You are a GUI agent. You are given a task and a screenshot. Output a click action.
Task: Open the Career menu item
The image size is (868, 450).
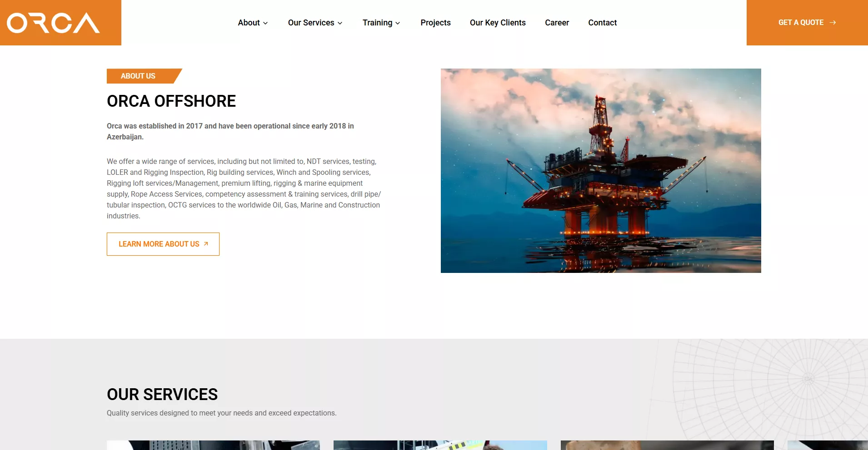pos(557,23)
